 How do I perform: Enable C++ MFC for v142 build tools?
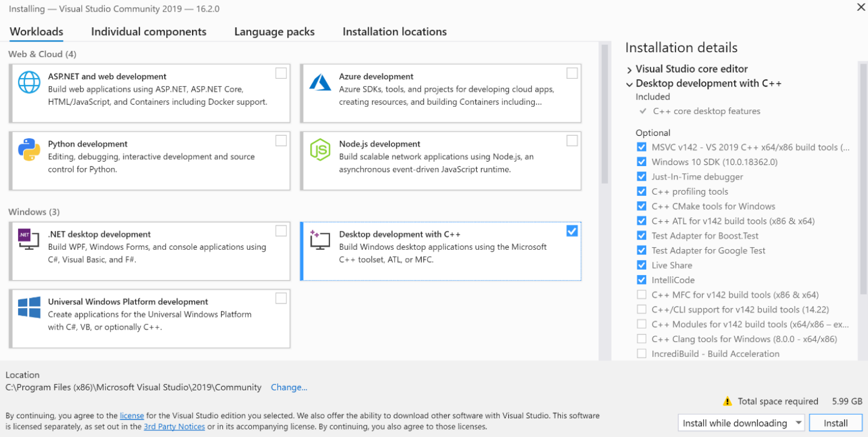tap(641, 295)
